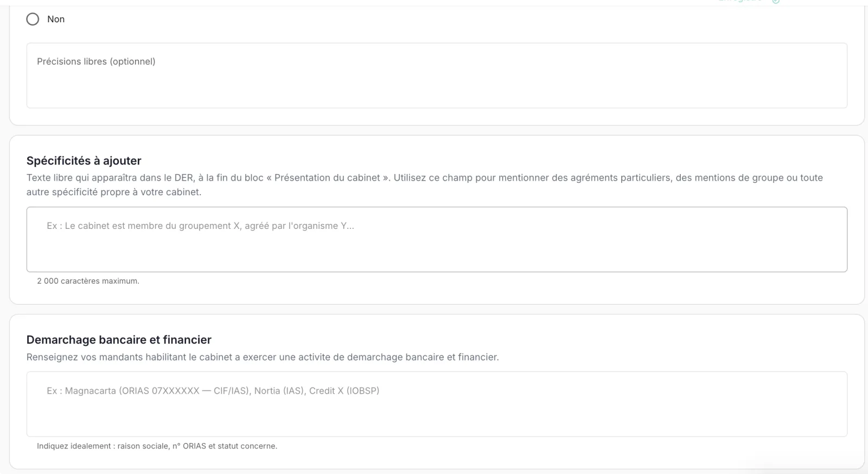Focus the "Précisions libres (optionnel)" text area
868x474 pixels.
437,75
